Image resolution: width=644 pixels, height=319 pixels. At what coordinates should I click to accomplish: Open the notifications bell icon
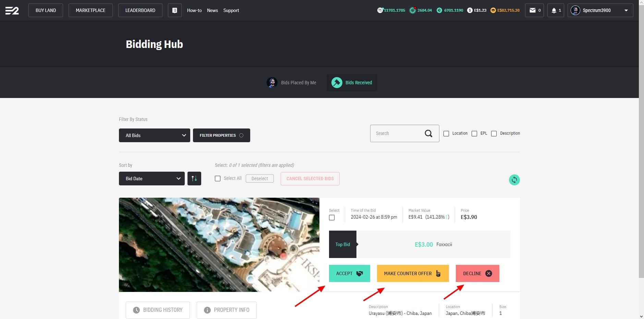click(554, 10)
